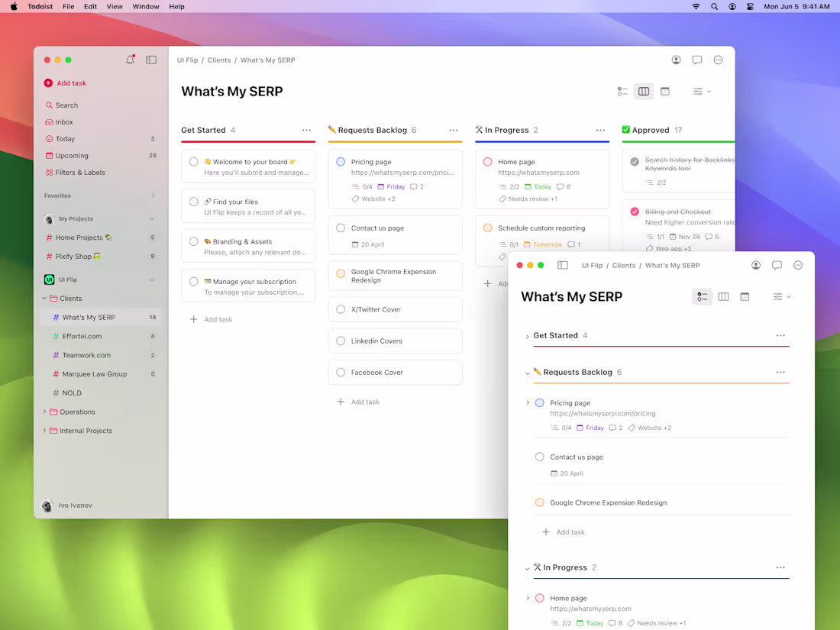Switch to Calendar view in the front window
Viewport: 840px width, 630px height.
(745, 296)
